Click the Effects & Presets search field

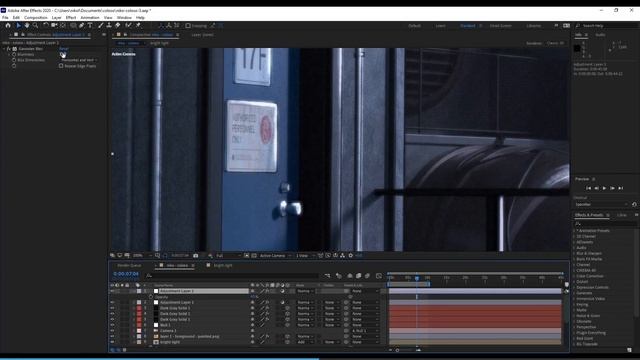(606, 224)
